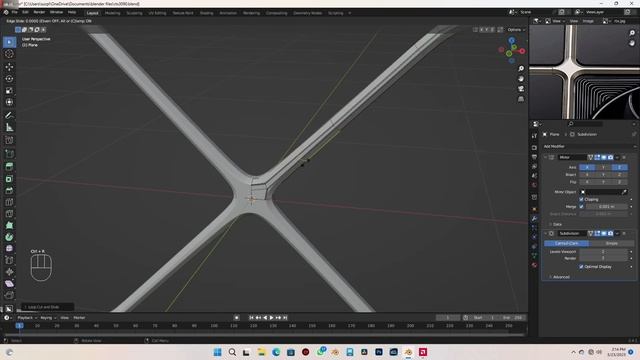Switch to the UV Editing workspace tab
640x360 pixels.
point(157,13)
